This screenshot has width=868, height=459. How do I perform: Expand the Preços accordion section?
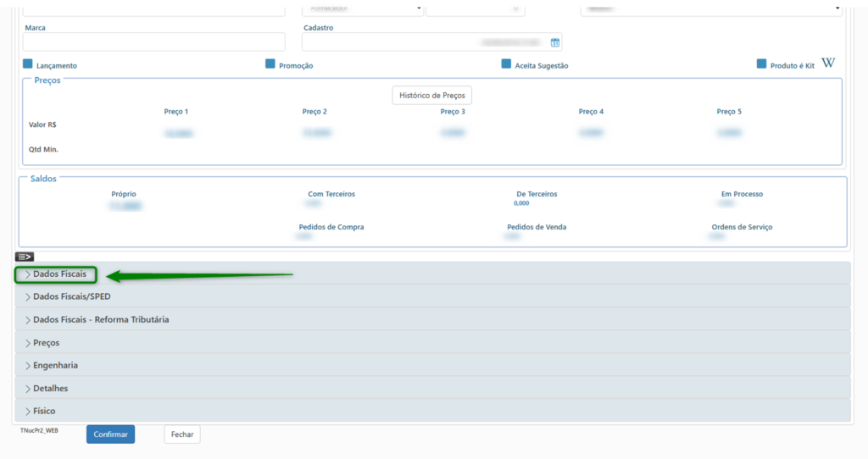46,343
